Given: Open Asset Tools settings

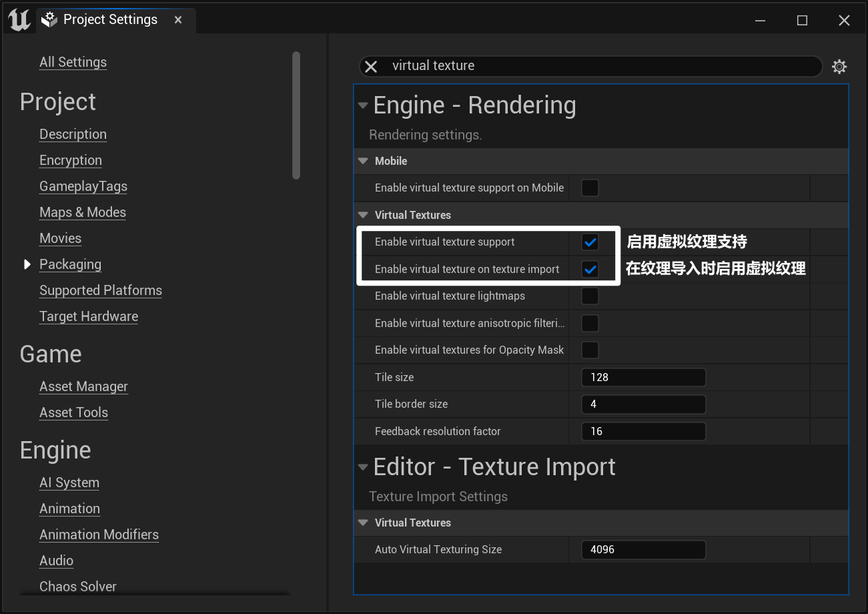Looking at the screenshot, I should (73, 412).
